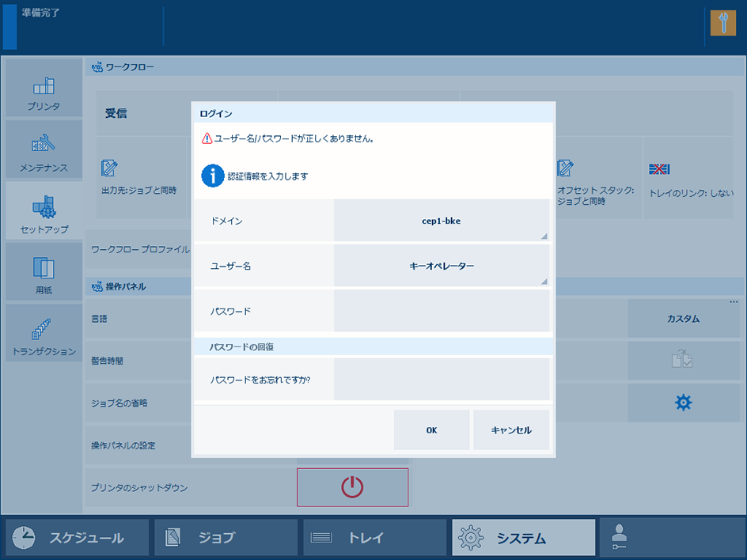
Task: Click the パスワード input field
Action: (x=441, y=311)
